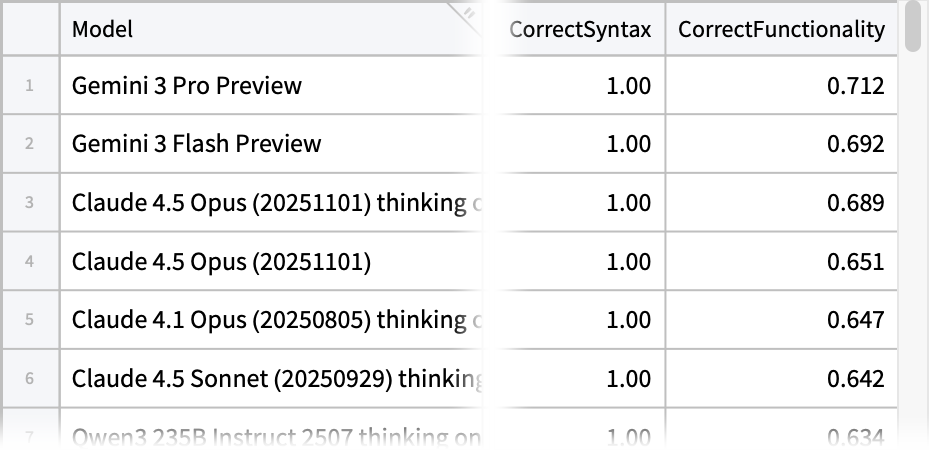The image size is (930, 452).
Task: Click the Gemini 3 Pro Preview cell
Action: pyautogui.click(x=187, y=86)
